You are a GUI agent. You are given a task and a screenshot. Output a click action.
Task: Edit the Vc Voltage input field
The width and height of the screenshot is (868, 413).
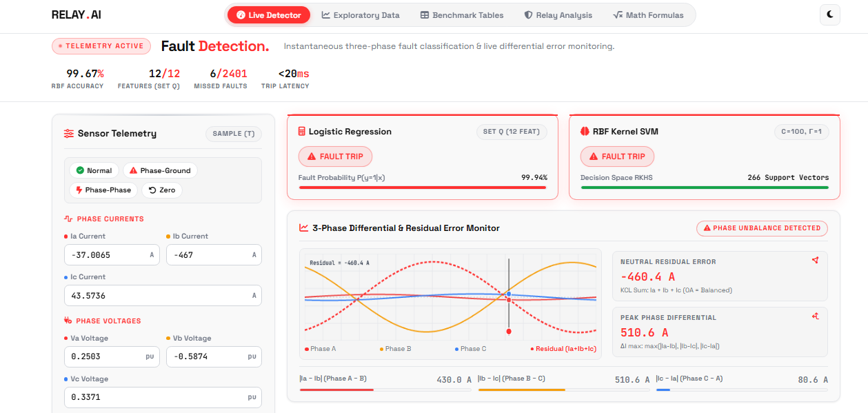click(x=163, y=397)
